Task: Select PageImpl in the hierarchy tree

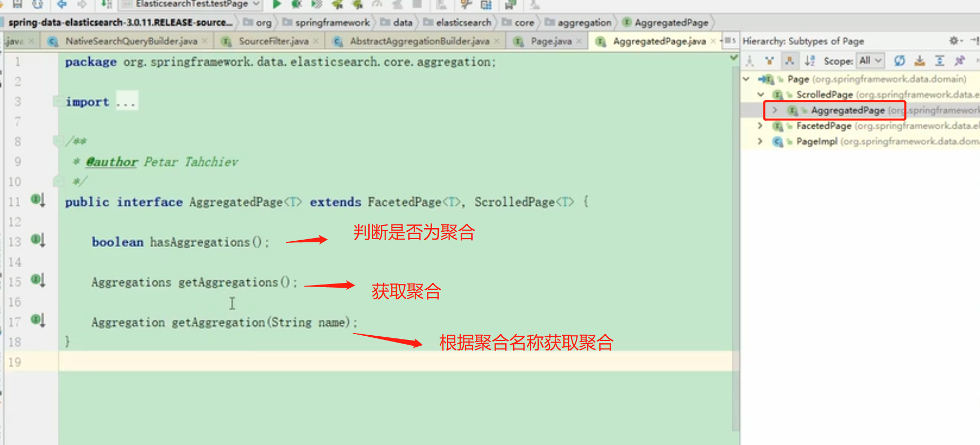Action: (x=817, y=141)
